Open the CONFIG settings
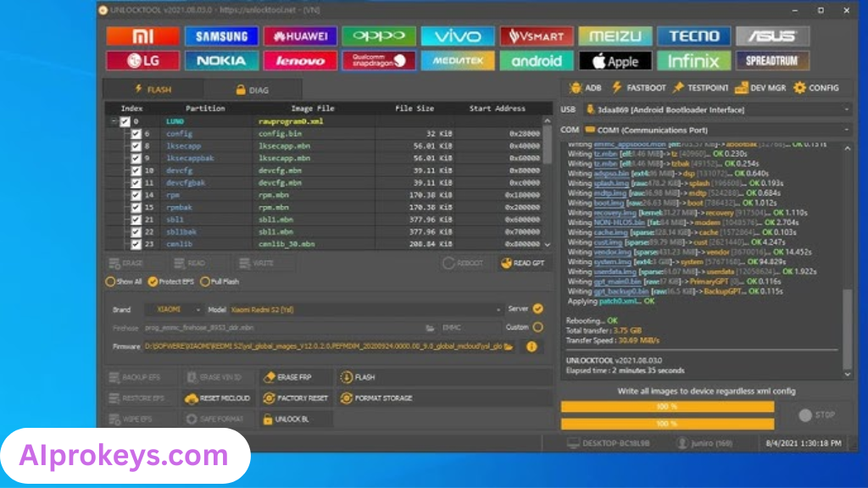The width and height of the screenshot is (868, 488). tap(816, 88)
